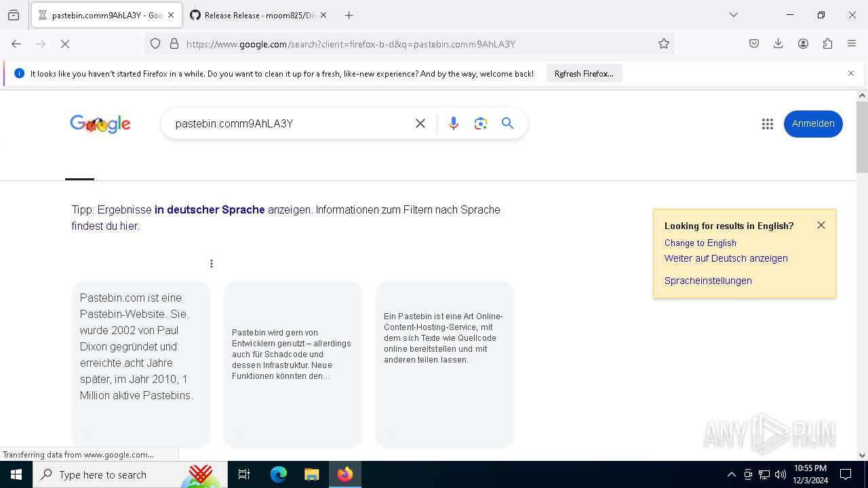Open the 'Ein Pastebin ist eine Art' card
This screenshot has width=868, height=488.
point(445,365)
